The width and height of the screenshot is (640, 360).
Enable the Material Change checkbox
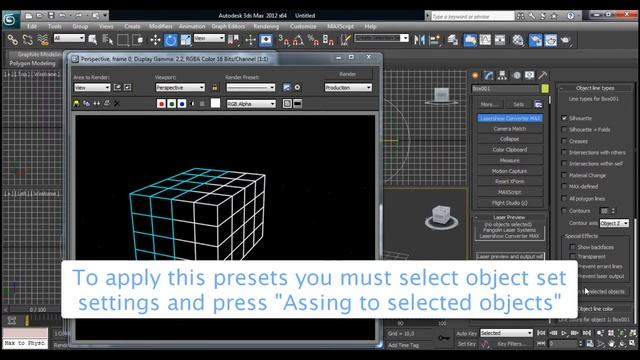click(564, 175)
